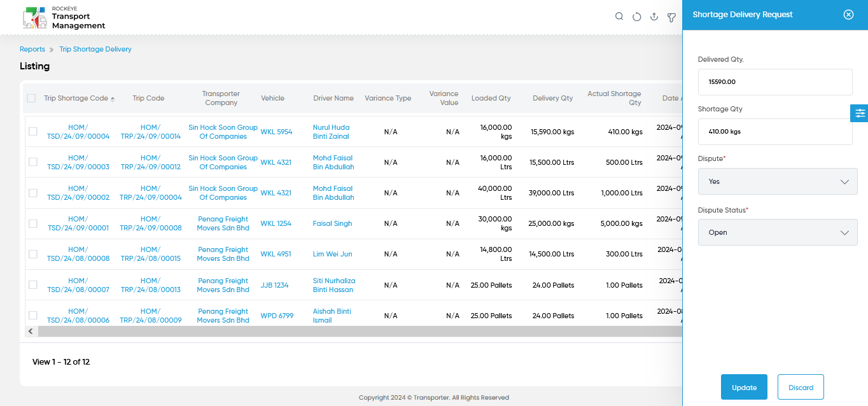Click the Driver Name column header
Screen dimensions: 868x406
click(x=333, y=98)
